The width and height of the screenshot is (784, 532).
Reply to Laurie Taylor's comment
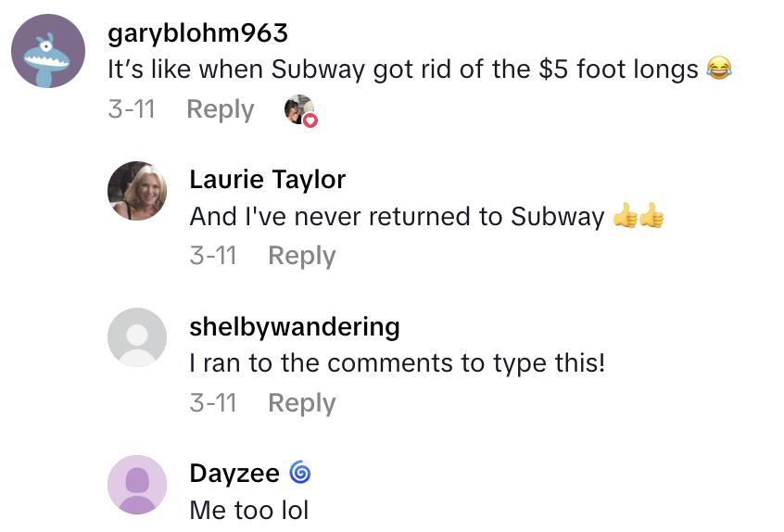301,256
